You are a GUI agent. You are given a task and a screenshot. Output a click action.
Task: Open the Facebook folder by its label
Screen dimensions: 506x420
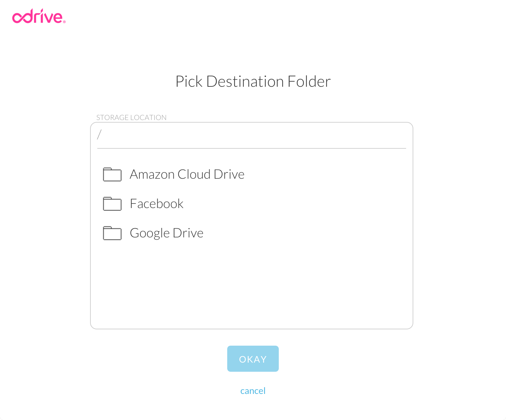tap(156, 204)
